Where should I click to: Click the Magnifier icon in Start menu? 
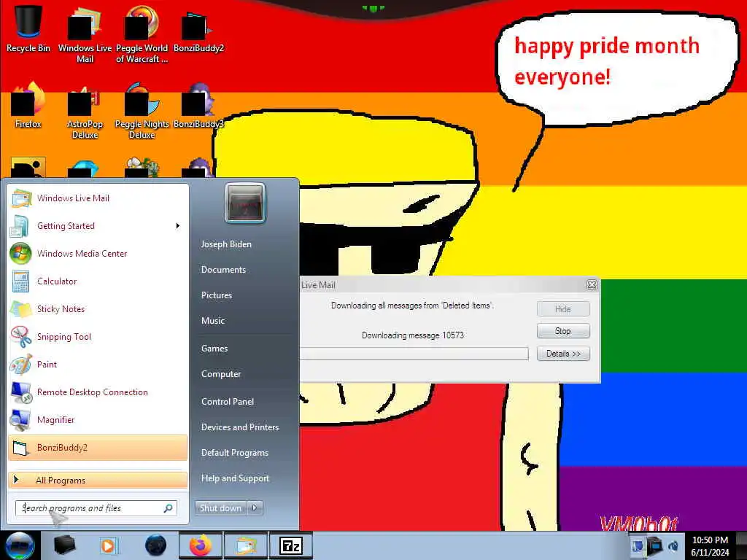20,419
